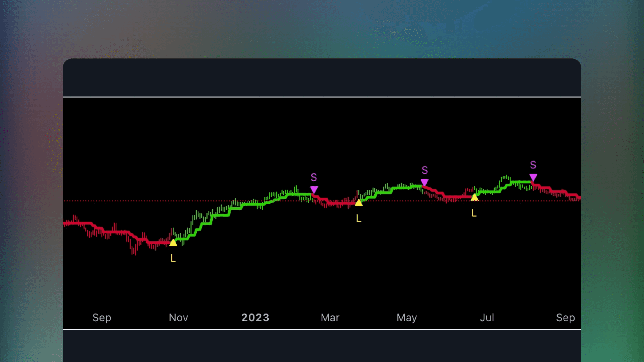The height and width of the screenshot is (362, 644).
Task: Click the leftmost Sep axis label
Action: tap(102, 318)
